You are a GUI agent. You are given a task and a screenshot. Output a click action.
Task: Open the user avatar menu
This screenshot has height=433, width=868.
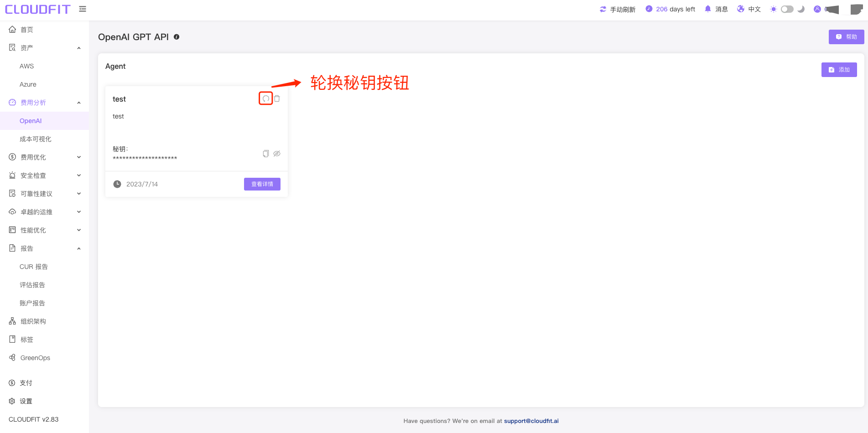click(817, 9)
